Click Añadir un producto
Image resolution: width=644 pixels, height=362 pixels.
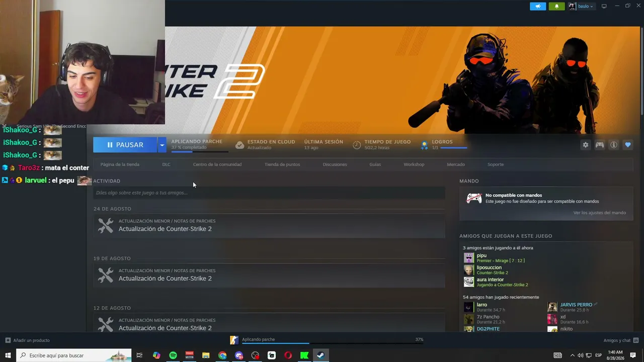pos(28,340)
